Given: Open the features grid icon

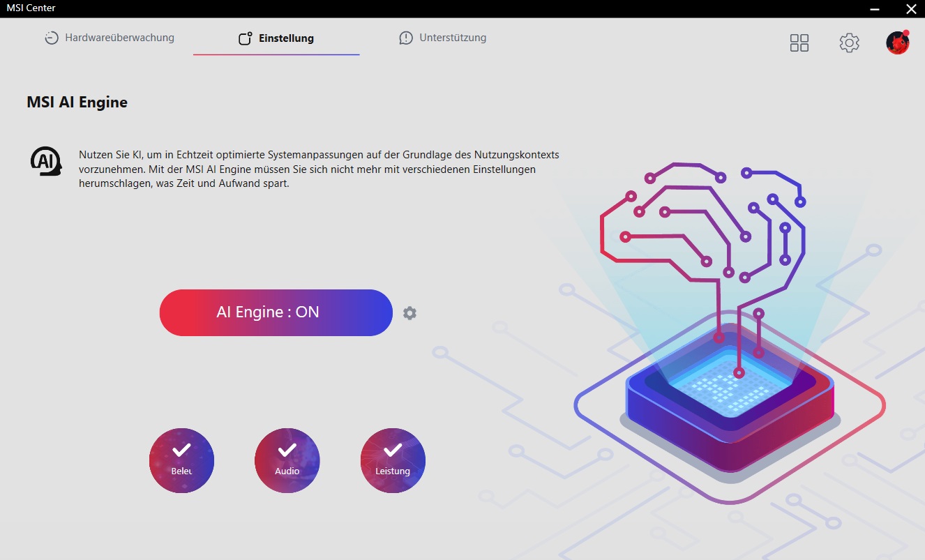Looking at the screenshot, I should [799, 43].
